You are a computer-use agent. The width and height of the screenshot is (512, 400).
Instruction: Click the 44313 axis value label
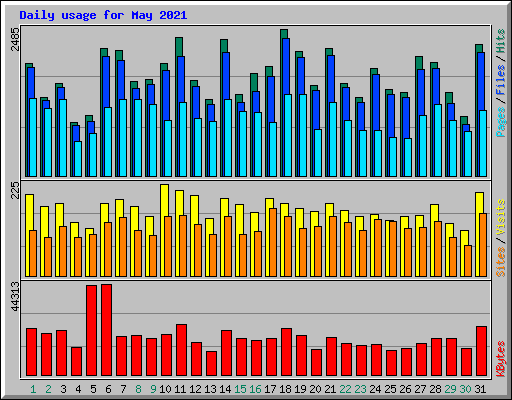click(15, 296)
